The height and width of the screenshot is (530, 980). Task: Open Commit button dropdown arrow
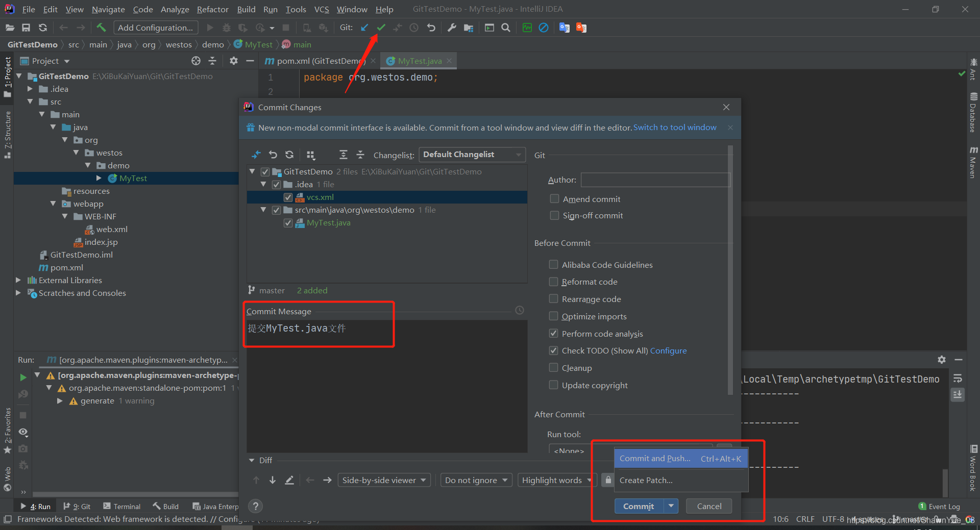[x=671, y=506]
